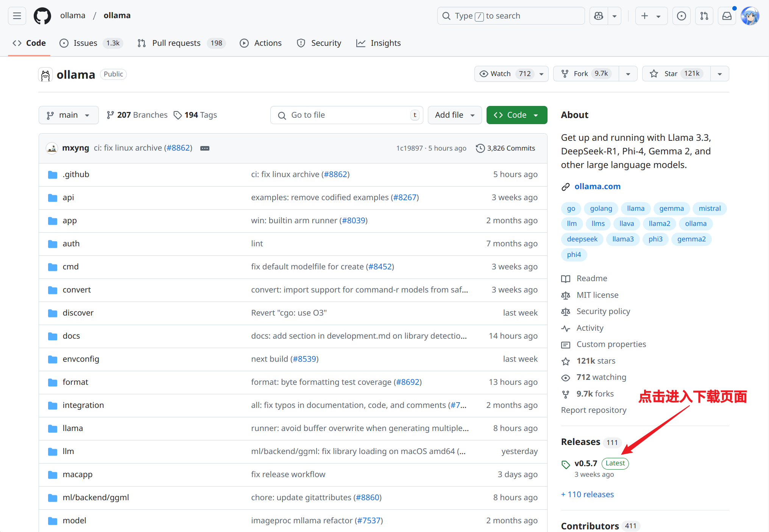Screen dimensions: 769x532
Task: Expand the Fork options arrow
Action: point(628,74)
